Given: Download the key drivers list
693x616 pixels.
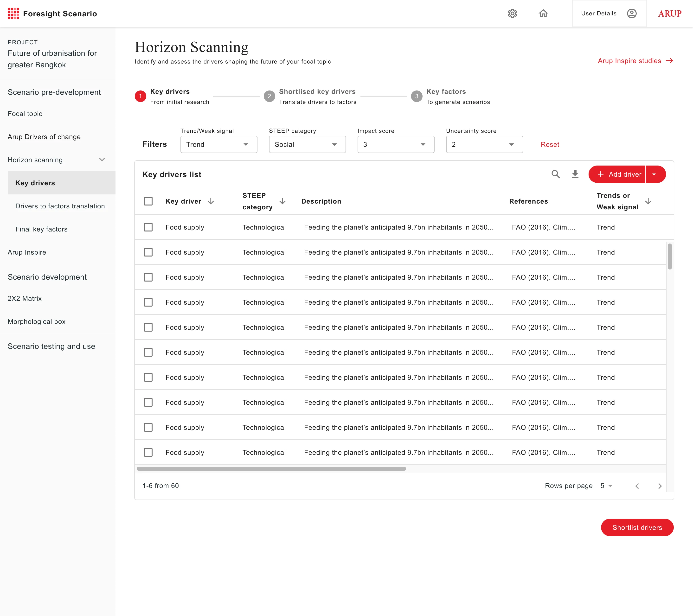Looking at the screenshot, I should point(575,174).
